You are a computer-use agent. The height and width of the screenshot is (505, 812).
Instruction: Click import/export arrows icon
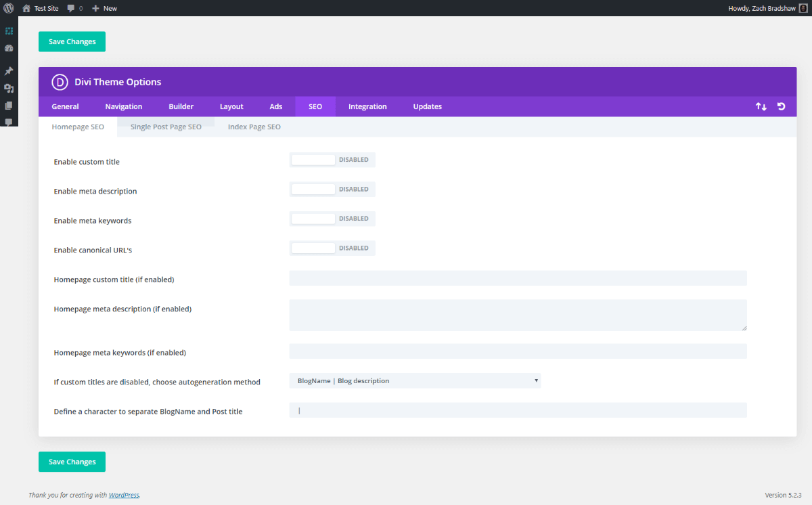click(x=761, y=106)
